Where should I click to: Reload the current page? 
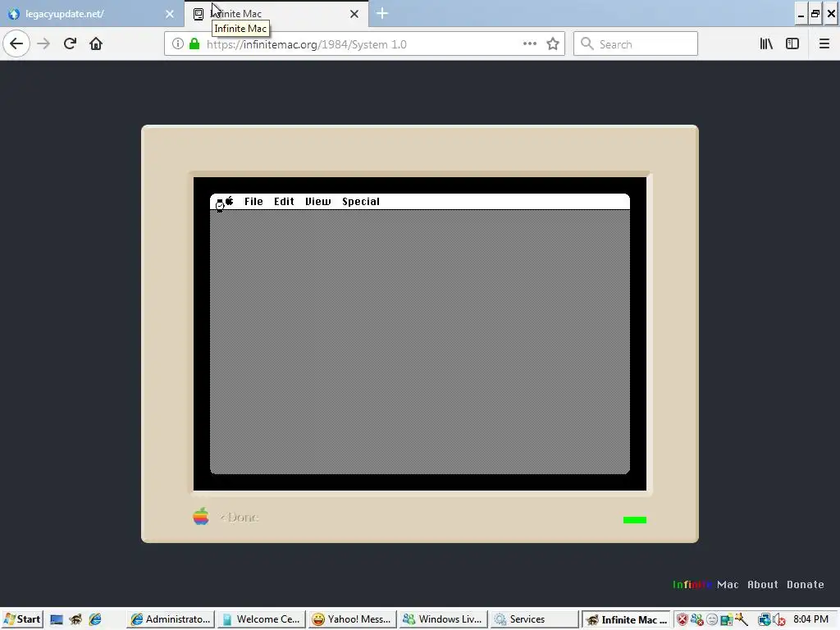coord(70,44)
